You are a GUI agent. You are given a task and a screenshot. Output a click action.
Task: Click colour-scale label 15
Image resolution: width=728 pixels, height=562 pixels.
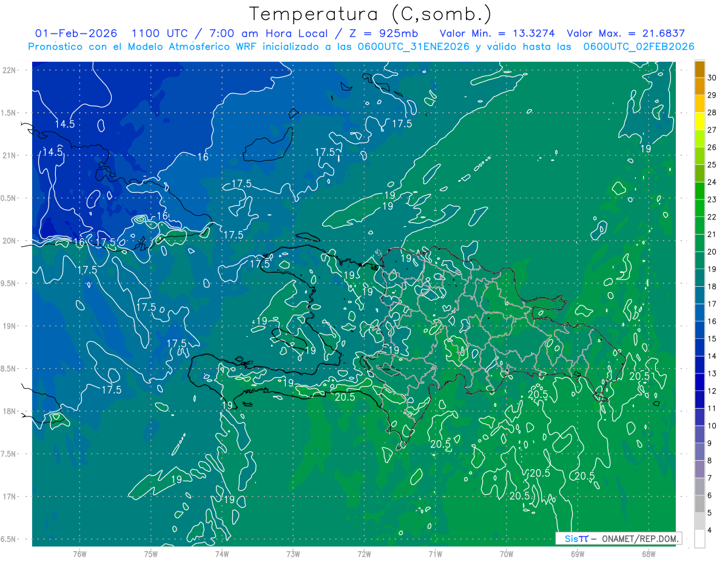[712, 339]
